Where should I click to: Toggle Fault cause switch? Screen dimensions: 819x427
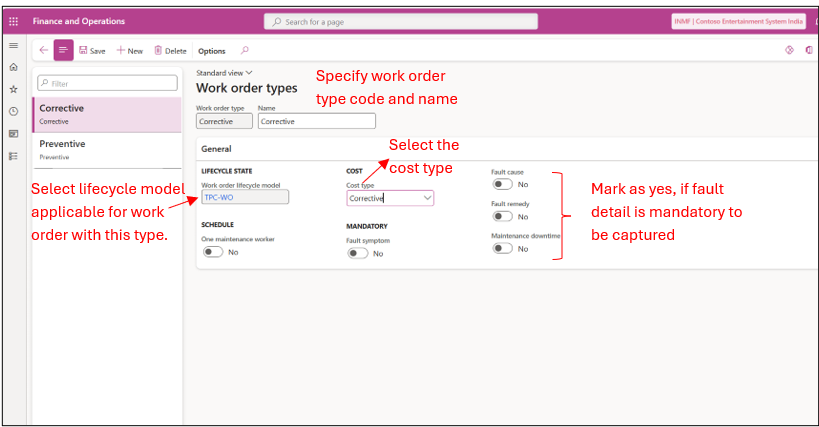click(502, 184)
